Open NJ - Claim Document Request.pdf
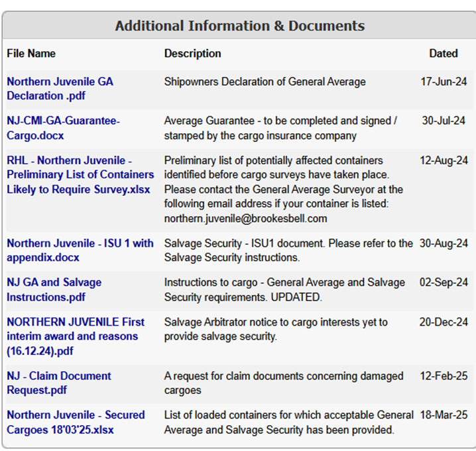The image size is (476, 451). [59, 383]
